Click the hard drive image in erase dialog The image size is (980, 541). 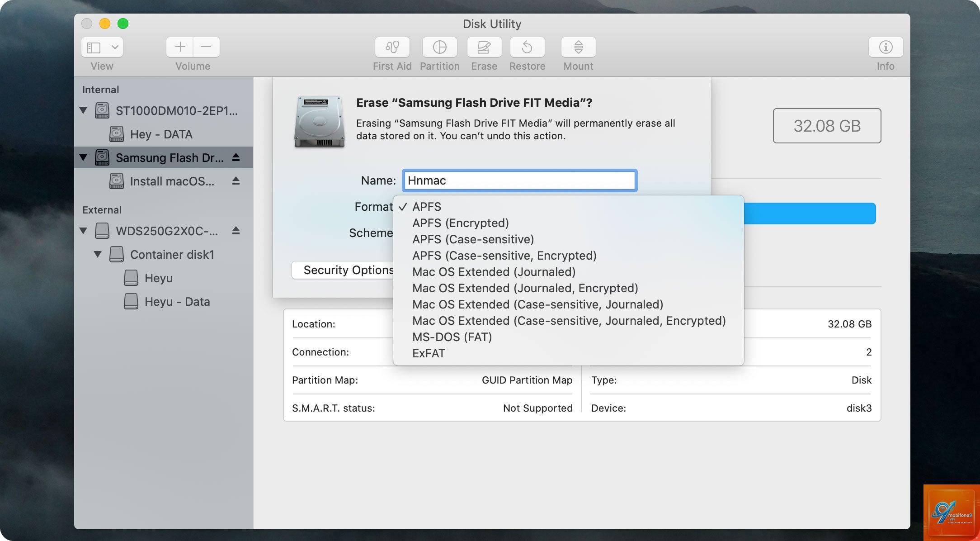(x=320, y=122)
